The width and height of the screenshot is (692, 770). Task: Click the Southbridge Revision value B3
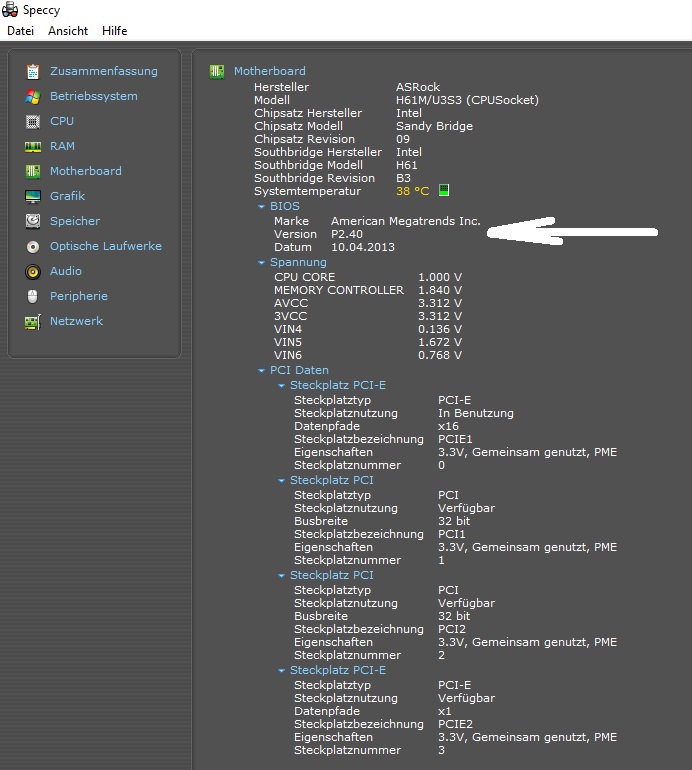403,178
